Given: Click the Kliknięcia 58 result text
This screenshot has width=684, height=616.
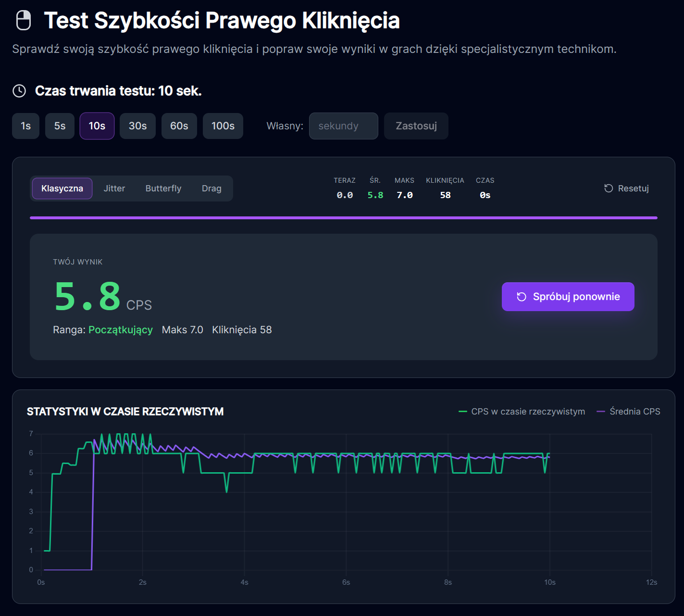Looking at the screenshot, I should [242, 330].
